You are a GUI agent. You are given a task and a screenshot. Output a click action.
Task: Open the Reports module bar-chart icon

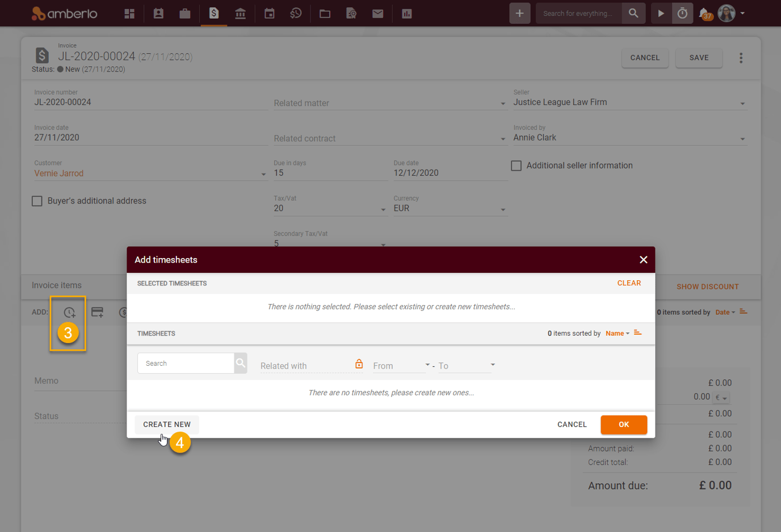coord(406,12)
